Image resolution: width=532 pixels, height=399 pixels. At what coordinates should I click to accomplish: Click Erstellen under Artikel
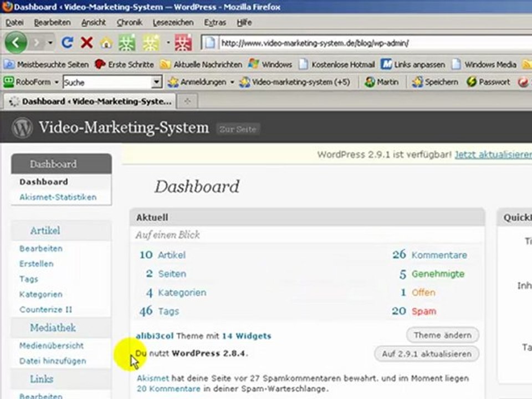(37, 264)
